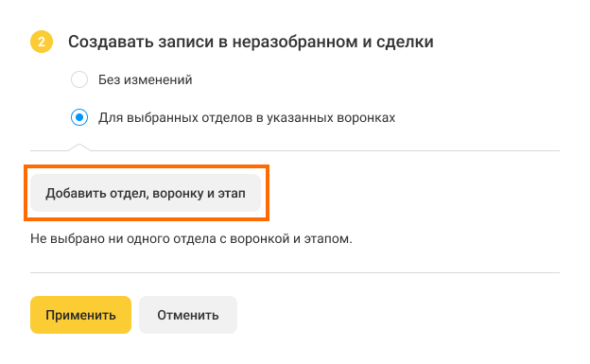This screenshot has width=590, height=364.
Task: Open 'Добавить отдел, воронку и этап'
Action: (146, 193)
